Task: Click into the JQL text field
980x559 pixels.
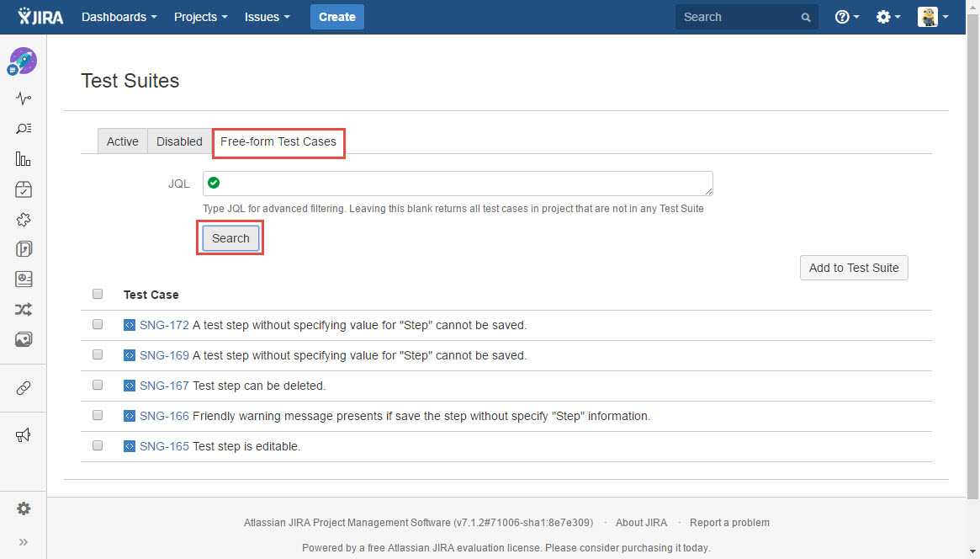Action: 458,184
